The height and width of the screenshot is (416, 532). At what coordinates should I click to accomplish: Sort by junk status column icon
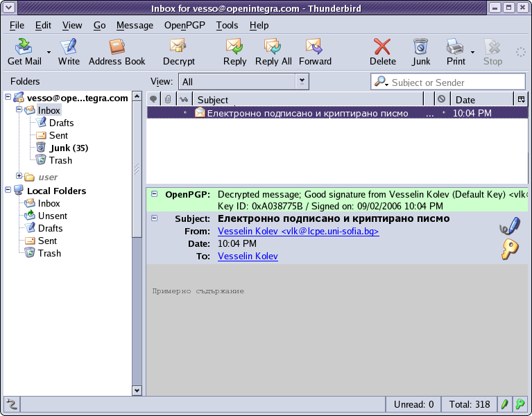coord(441,99)
